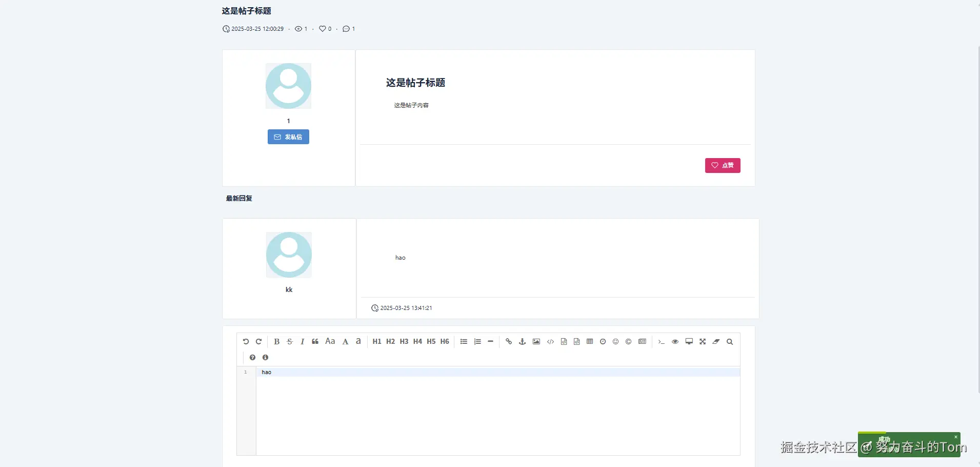The width and height of the screenshot is (980, 467).
Task: Insert a page break
Action: point(643,342)
